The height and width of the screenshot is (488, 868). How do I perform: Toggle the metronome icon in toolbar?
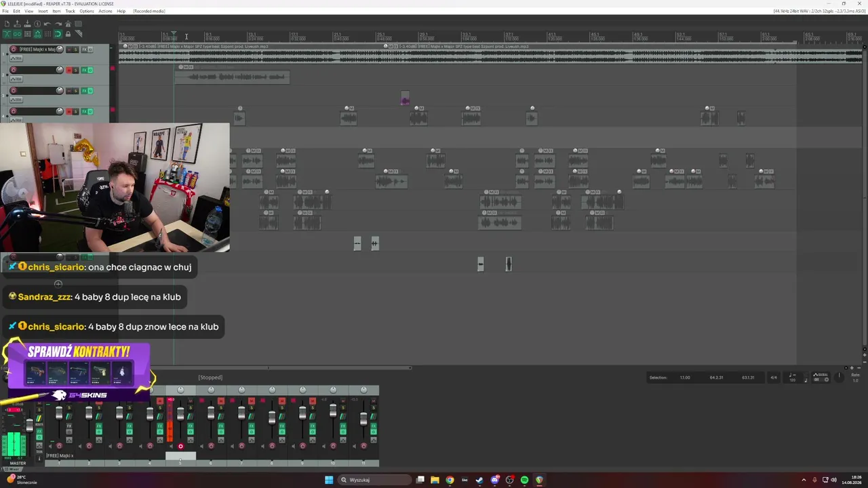click(x=68, y=24)
